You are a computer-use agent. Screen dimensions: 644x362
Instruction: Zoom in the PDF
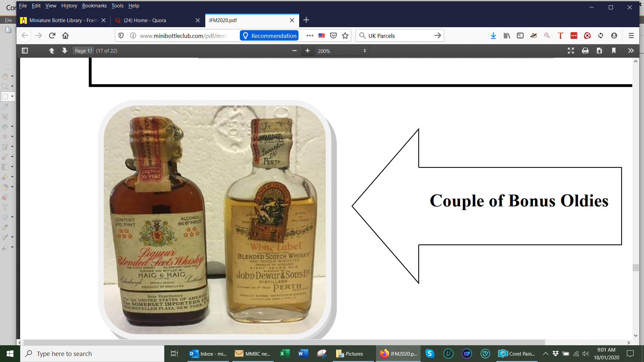pyautogui.click(x=307, y=51)
